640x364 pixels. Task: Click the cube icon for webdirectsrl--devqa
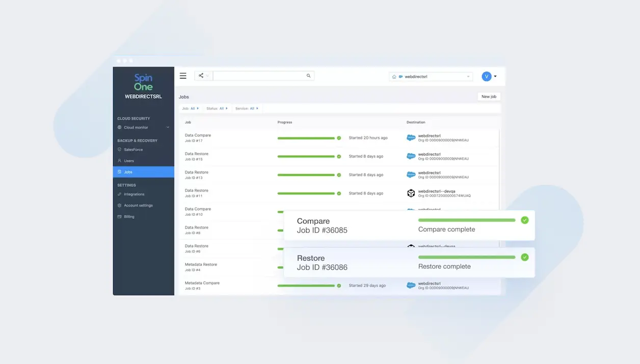411,193
